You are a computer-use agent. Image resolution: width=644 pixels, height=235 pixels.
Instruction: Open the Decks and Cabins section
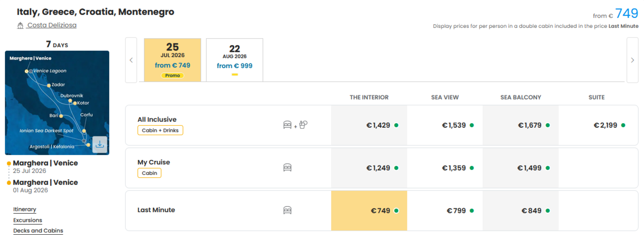point(38,231)
